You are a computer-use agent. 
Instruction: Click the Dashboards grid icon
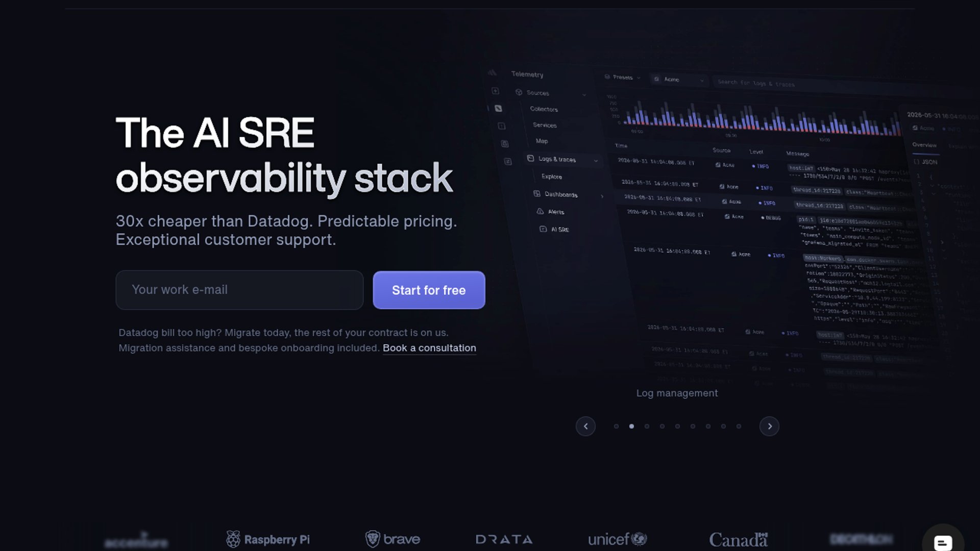coord(537,194)
